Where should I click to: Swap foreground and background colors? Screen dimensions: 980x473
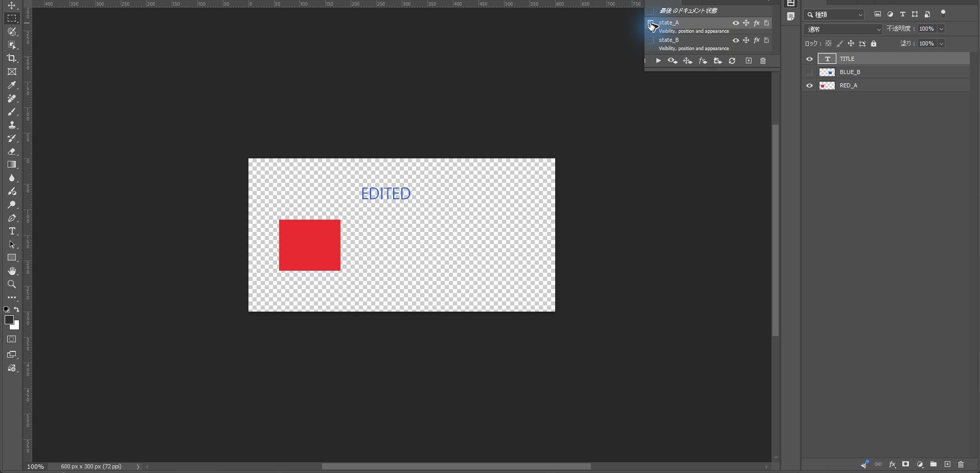16,309
